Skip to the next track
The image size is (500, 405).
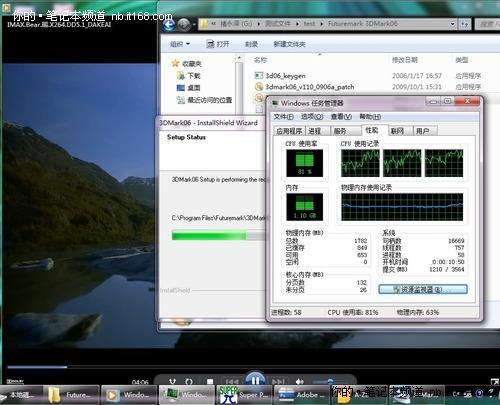(279, 381)
